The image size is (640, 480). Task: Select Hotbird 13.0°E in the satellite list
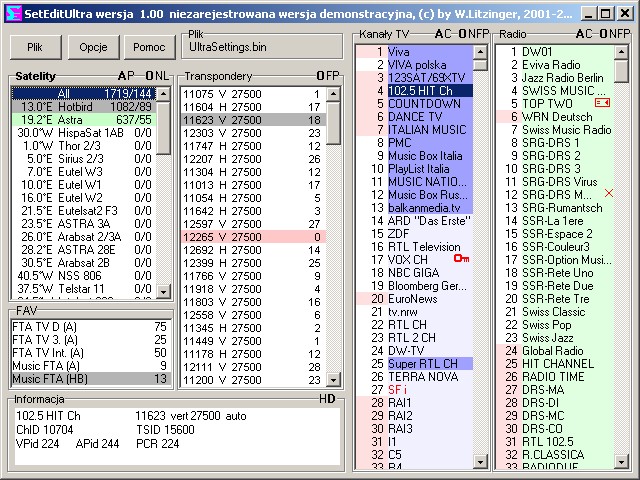click(82, 106)
